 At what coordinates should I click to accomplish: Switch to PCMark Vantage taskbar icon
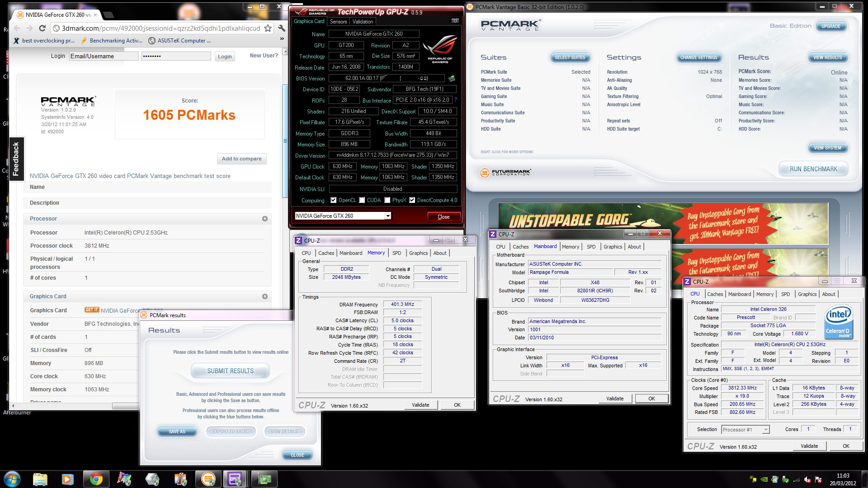[x=208, y=479]
